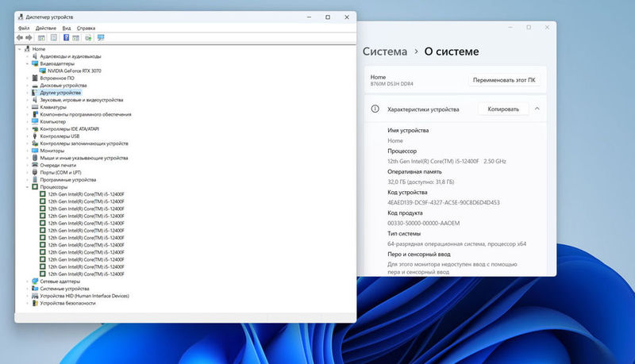The width and height of the screenshot is (635, 364).
Task: Click security icon beside Устройства безопасности
Action: pos(35,303)
